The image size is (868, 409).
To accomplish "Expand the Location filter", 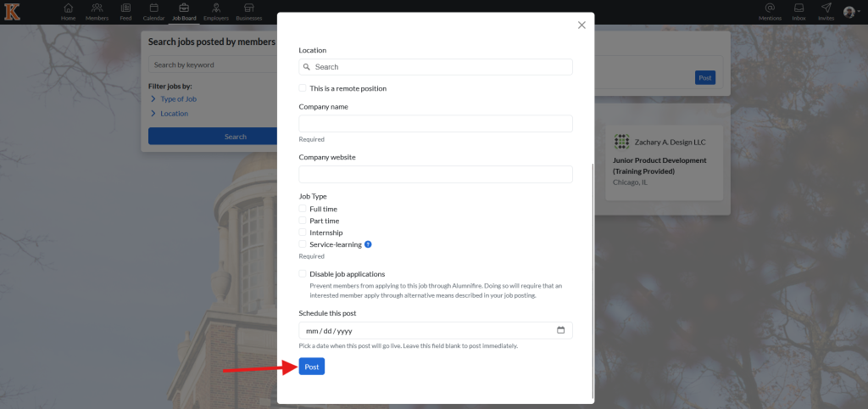I will pos(169,114).
